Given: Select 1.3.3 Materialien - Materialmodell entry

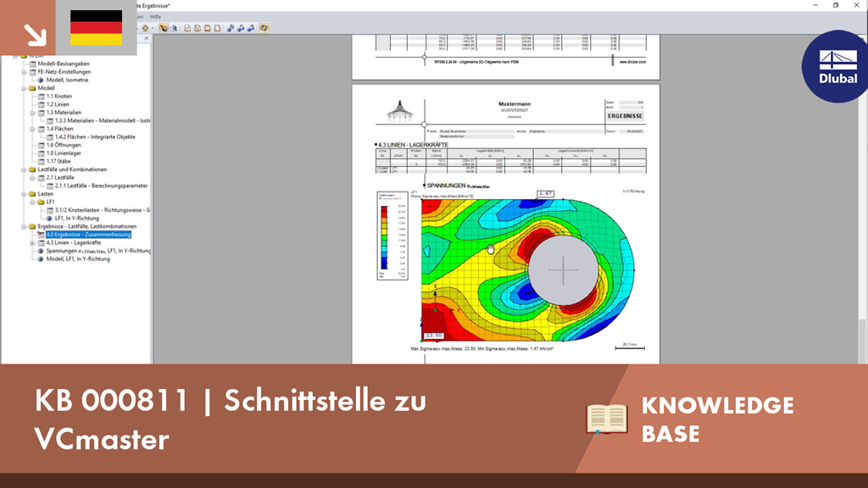Looking at the screenshot, I should pyautogui.click(x=103, y=120).
